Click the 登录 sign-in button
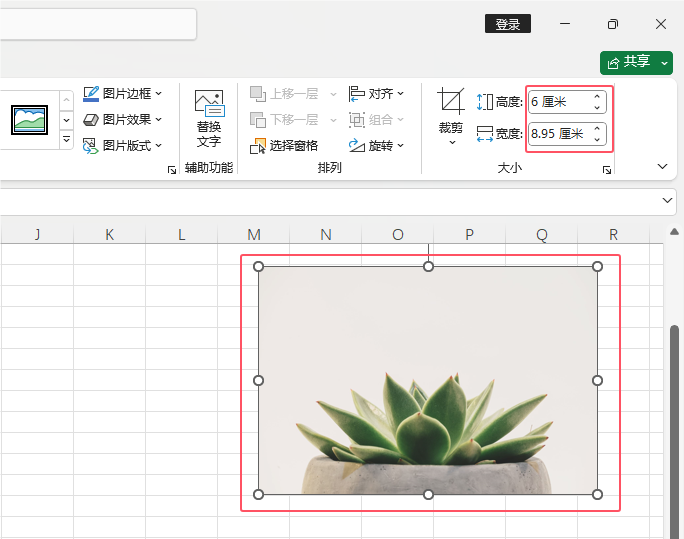This screenshot has height=539, width=684. [x=508, y=24]
